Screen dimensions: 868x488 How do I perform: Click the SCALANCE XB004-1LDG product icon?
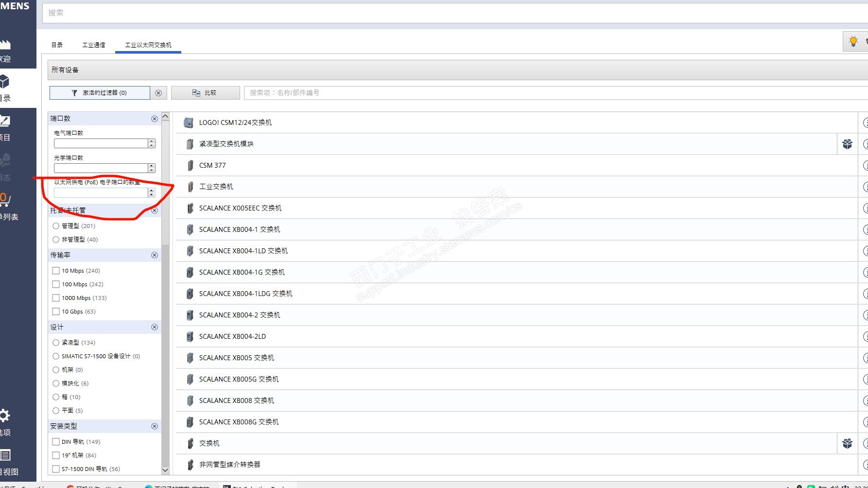click(x=190, y=294)
